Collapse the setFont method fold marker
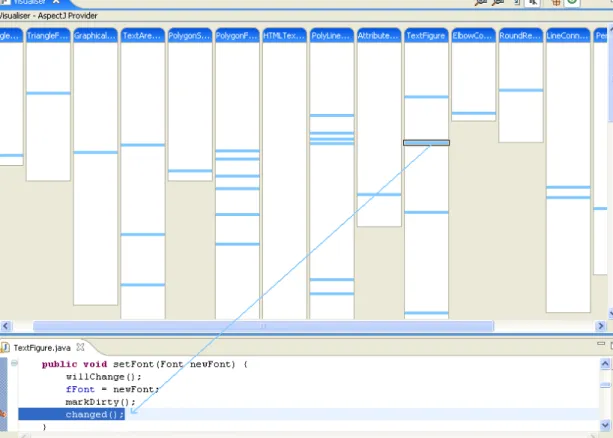 (x=14, y=363)
